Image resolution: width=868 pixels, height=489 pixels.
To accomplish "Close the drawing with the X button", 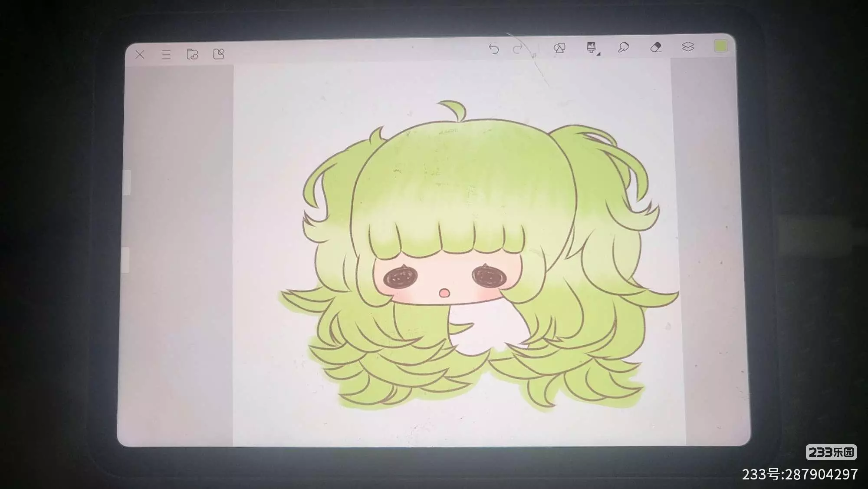I will click(140, 55).
